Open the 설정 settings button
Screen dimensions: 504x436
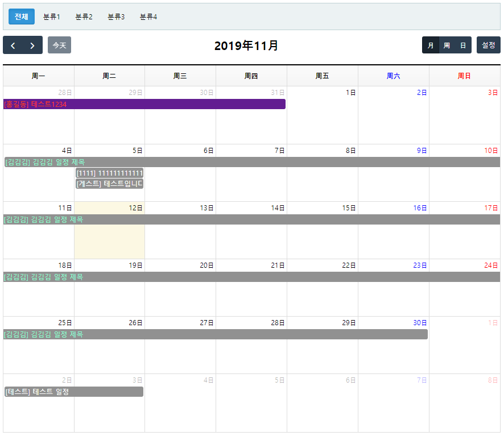[488, 45]
